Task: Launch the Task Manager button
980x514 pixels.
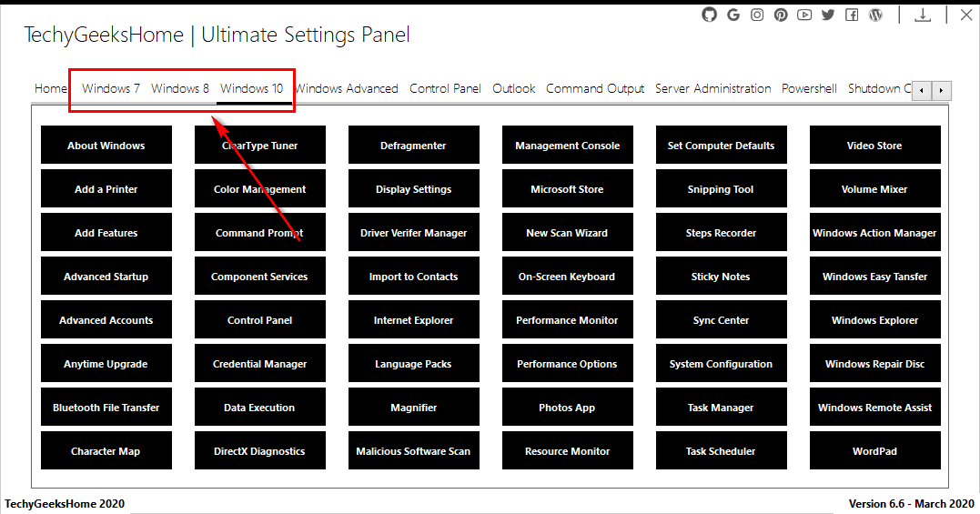Action: point(721,408)
